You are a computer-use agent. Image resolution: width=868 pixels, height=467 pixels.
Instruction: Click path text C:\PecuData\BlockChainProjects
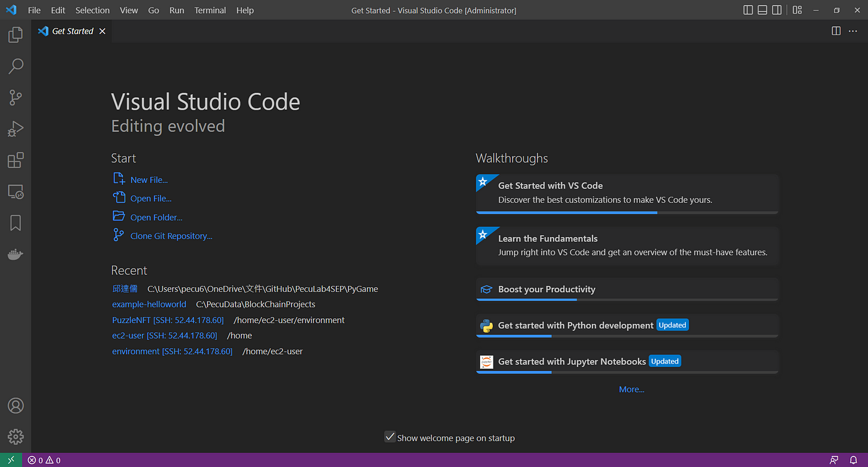[256, 305]
